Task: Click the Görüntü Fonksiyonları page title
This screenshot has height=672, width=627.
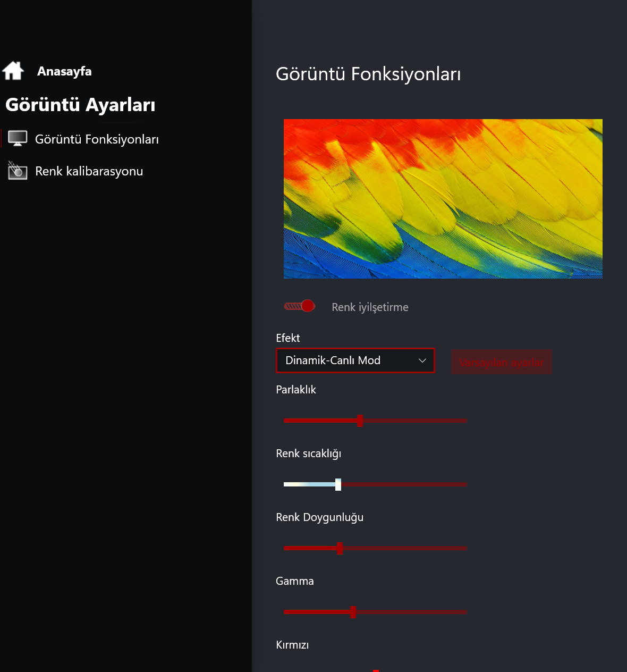Action: (x=368, y=74)
